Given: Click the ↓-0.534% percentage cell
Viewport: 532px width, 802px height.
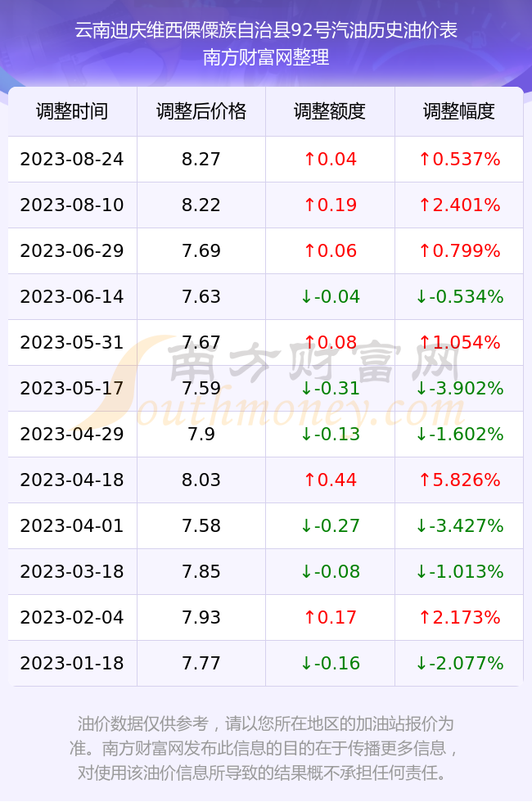Looking at the screenshot, I should pyautogui.click(x=459, y=296).
